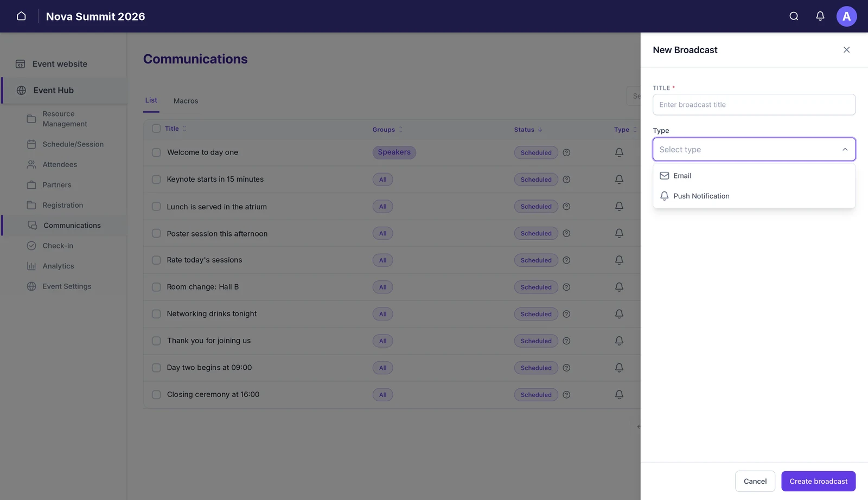
Task: Click the bell icon on Room change: Hall B row
Action: [619, 287]
